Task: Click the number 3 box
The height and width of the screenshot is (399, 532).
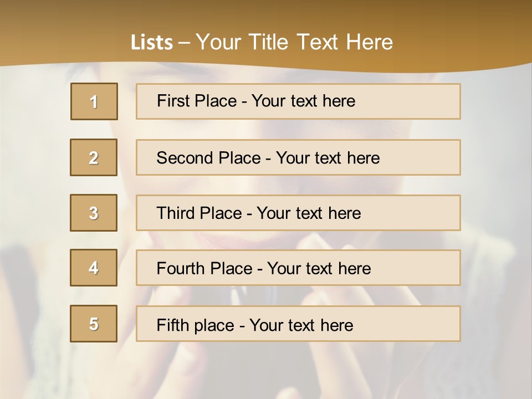Action: point(94,213)
